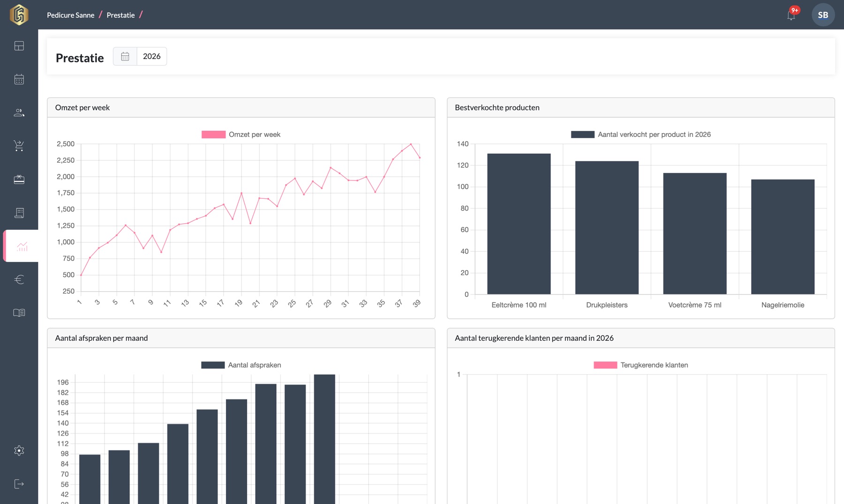Viewport: 844px width, 504px height.
Task: Toggle the Aantal afspraken legend item
Action: [241, 365]
